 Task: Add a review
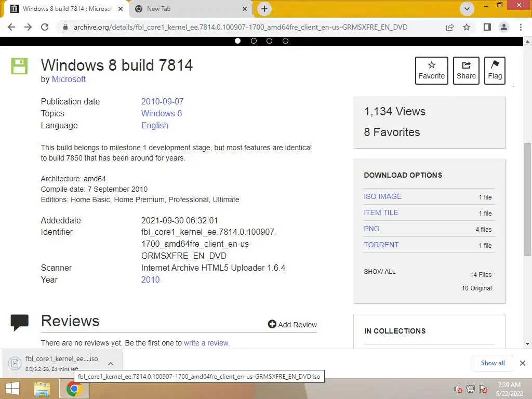[x=292, y=324]
